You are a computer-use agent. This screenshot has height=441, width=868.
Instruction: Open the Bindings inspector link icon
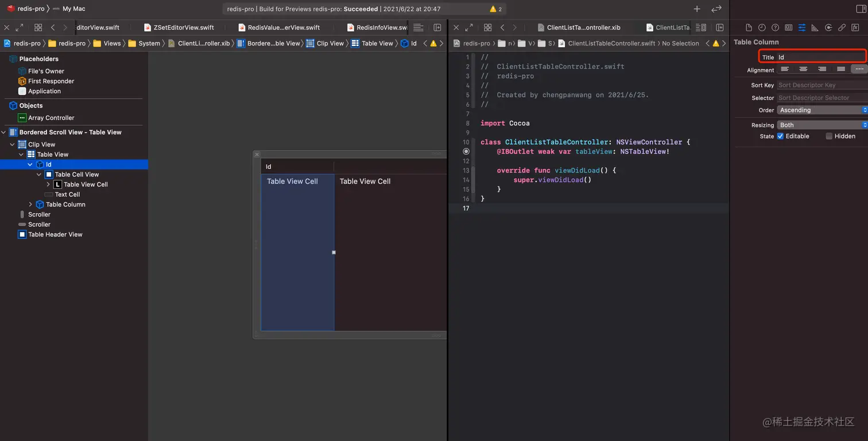tap(842, 28)
